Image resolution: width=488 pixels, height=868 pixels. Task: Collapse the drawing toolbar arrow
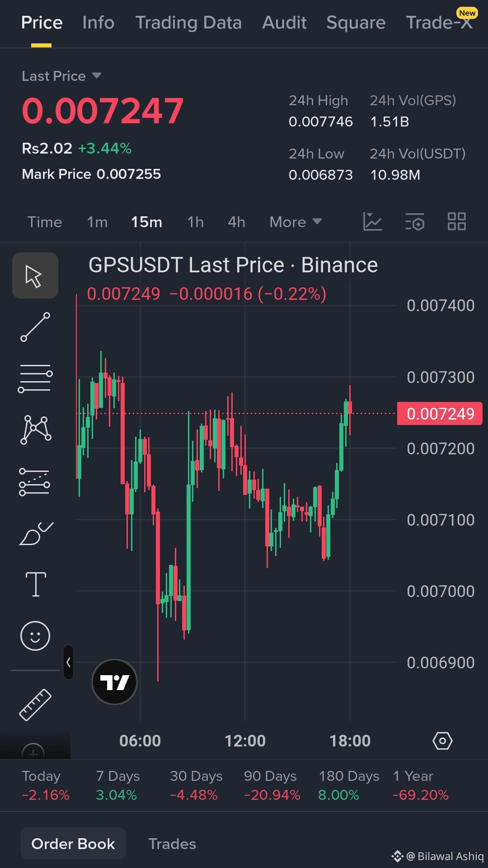click(68, 663)
